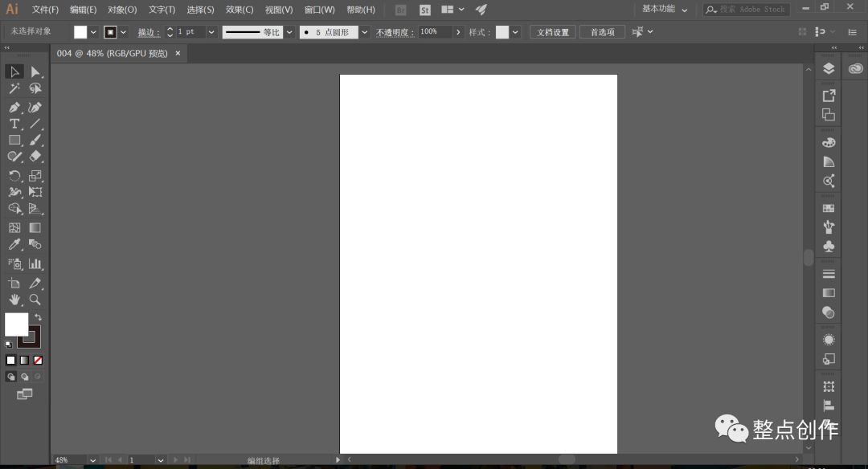Reset default fill and stroke

tap(8, 345)
